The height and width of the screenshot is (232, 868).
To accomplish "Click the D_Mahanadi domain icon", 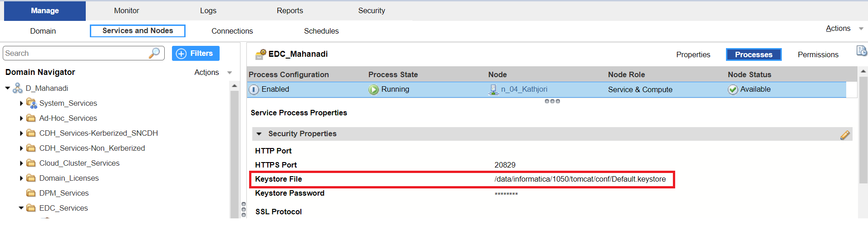I will (18, 88).
